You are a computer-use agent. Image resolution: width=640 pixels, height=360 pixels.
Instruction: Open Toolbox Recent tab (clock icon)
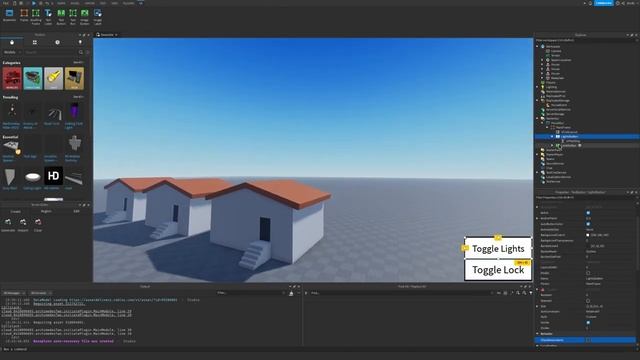pos(58,42)
